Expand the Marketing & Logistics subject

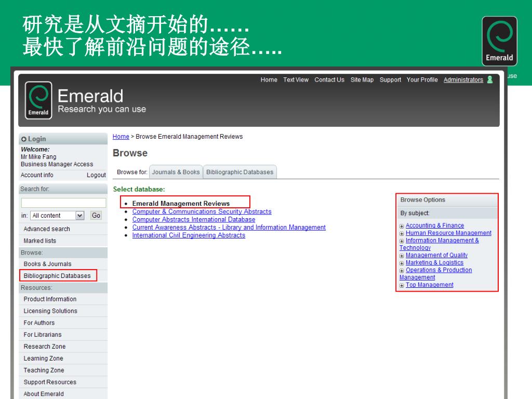point(402,263)
